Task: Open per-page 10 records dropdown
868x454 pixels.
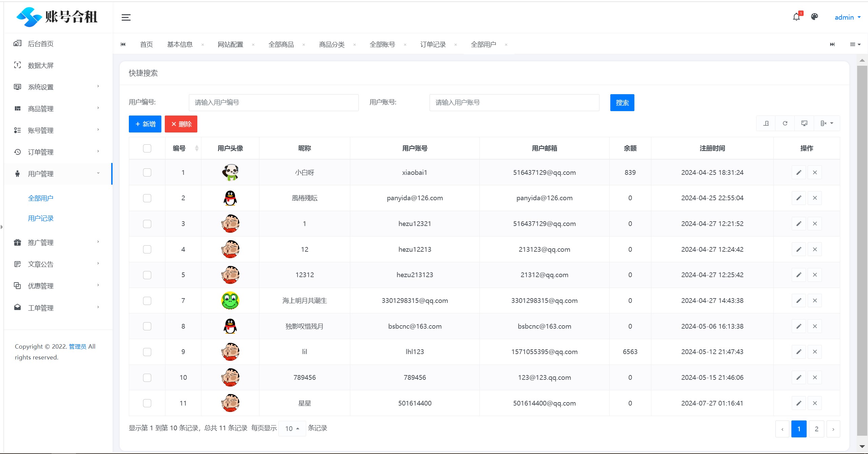Action: 292,429
